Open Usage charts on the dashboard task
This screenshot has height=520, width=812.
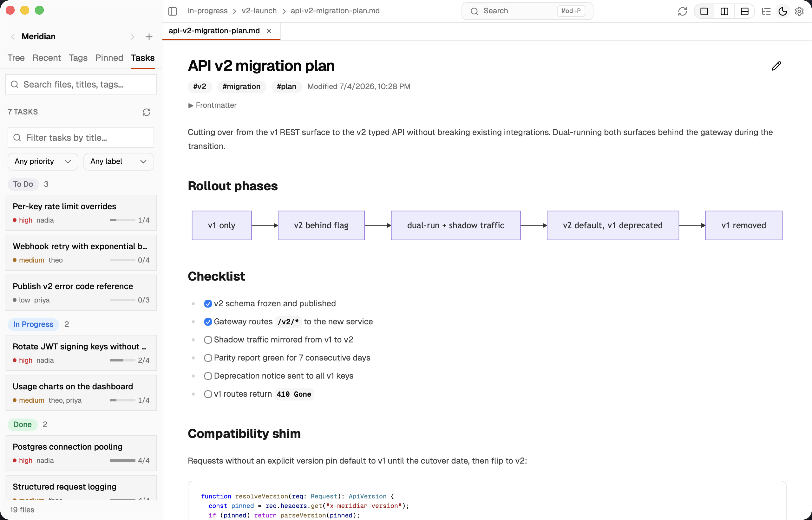(81, 393)
